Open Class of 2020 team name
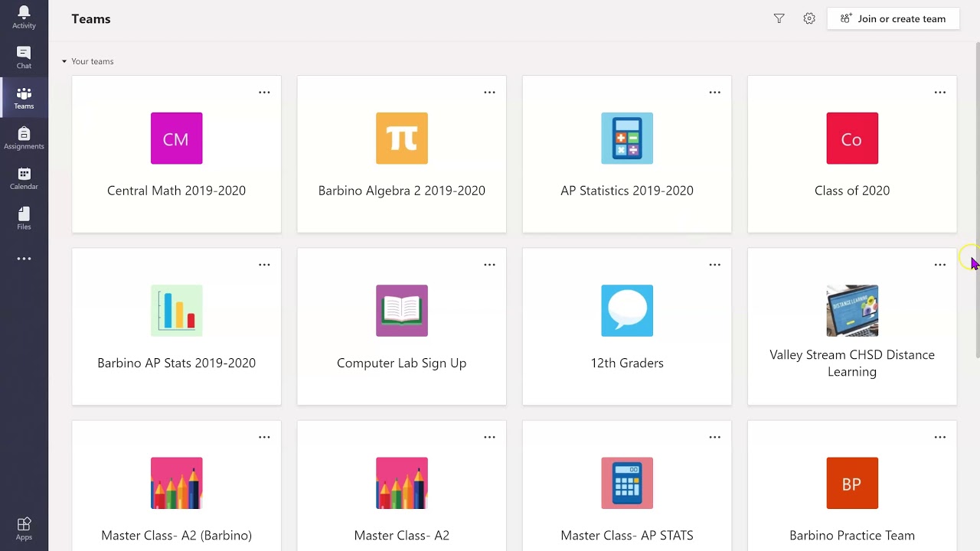Image resolution: width=980 pixels, height=551 pixels. (x=852, y=191)
